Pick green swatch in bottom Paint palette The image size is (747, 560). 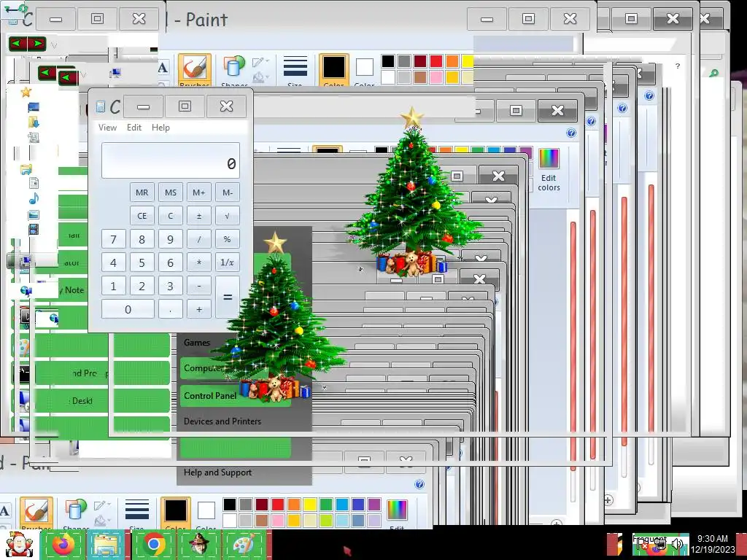(x=326, y=505)
